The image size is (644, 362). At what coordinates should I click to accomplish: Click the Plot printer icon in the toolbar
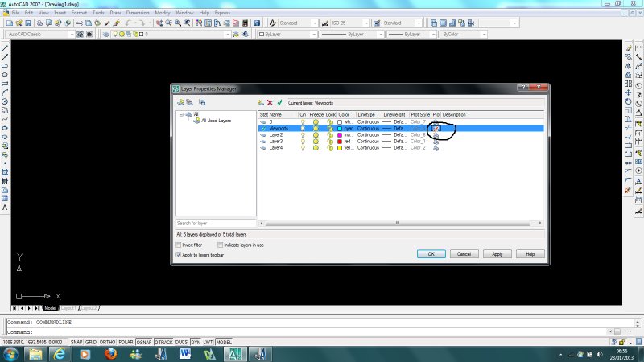point(39,23)
